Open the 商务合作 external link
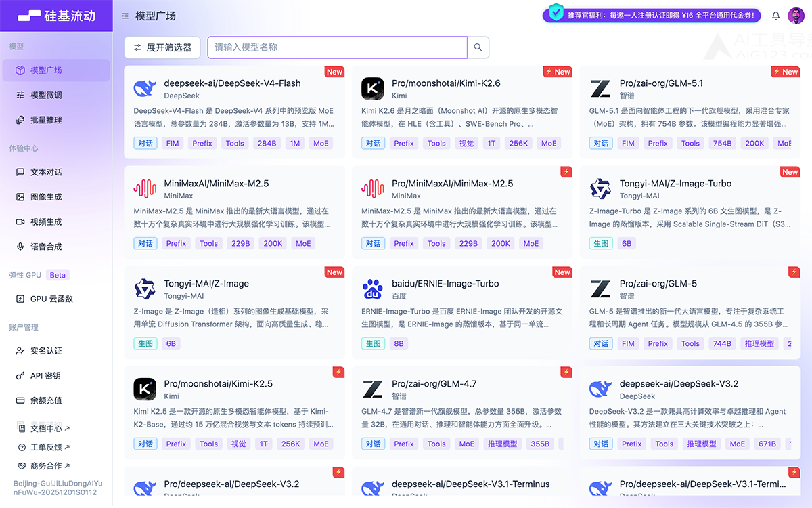Image resolution: width=812 pixels, height=508 pixels. pos(45,466)
